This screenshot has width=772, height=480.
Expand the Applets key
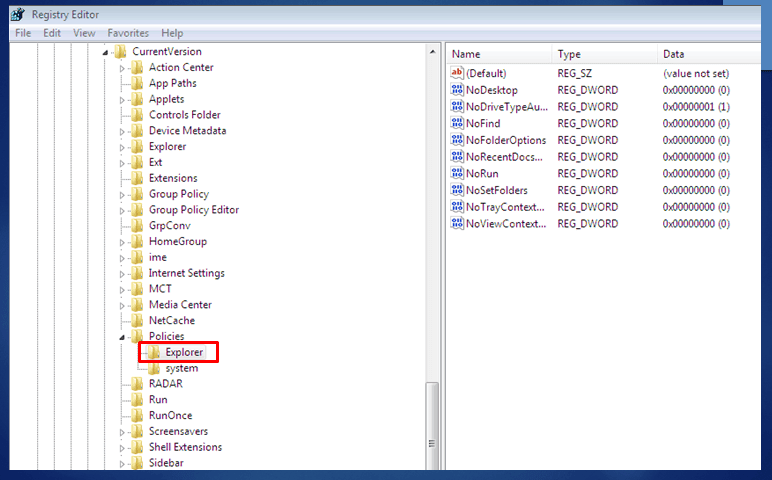[x=122, y=100]
